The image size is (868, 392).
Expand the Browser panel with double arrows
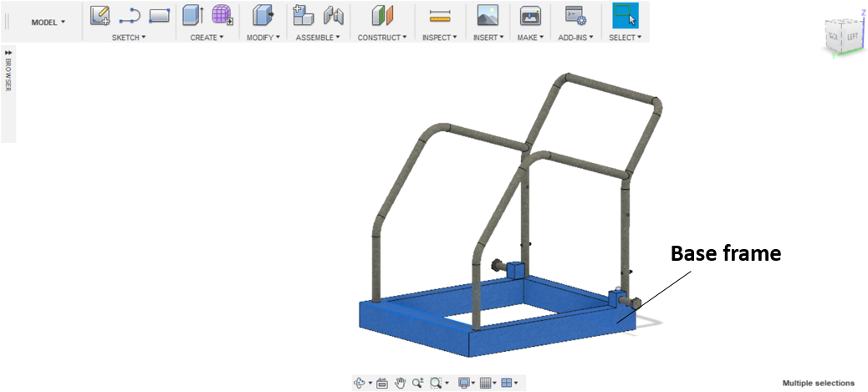[8, 52]
